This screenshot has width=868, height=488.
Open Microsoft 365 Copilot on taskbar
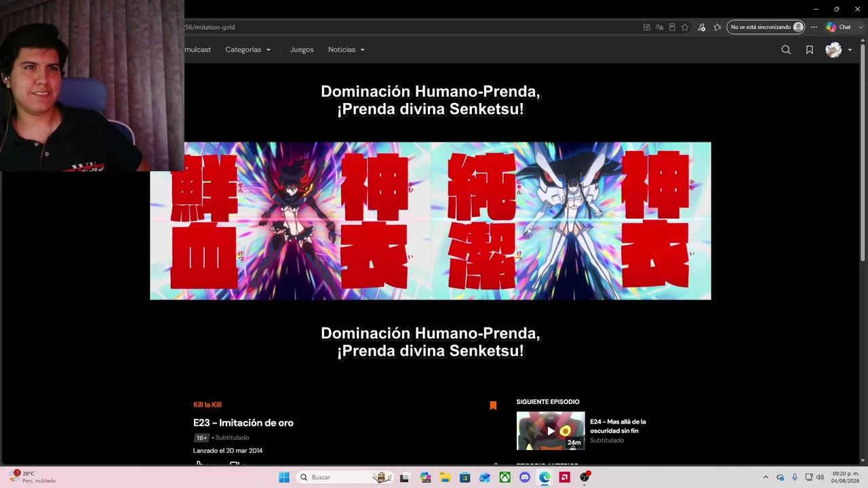425,477
